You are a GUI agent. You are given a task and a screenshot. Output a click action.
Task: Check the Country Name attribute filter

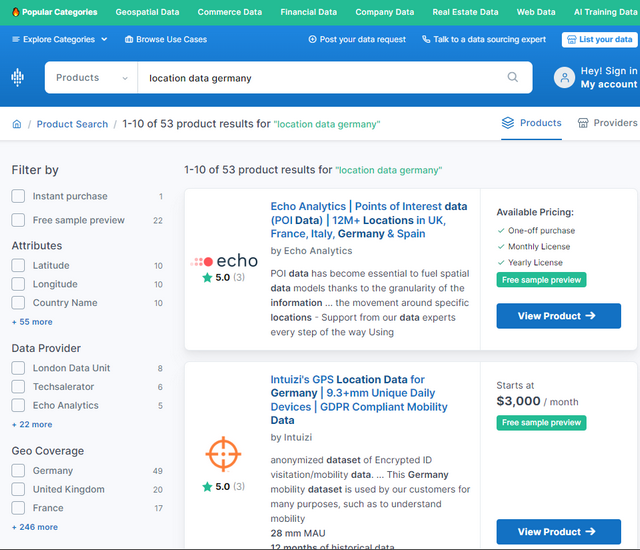(x=18, y=303)
